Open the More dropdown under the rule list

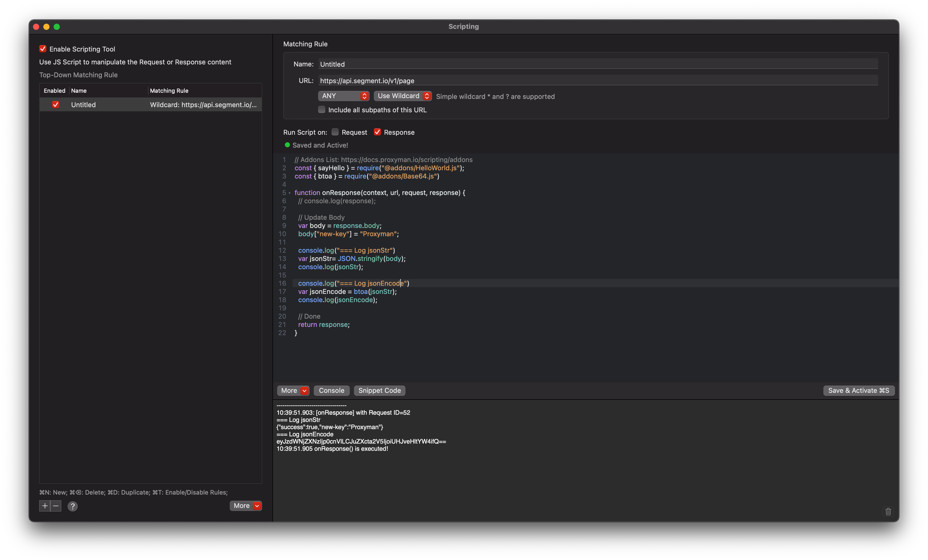tap(246, 506)
